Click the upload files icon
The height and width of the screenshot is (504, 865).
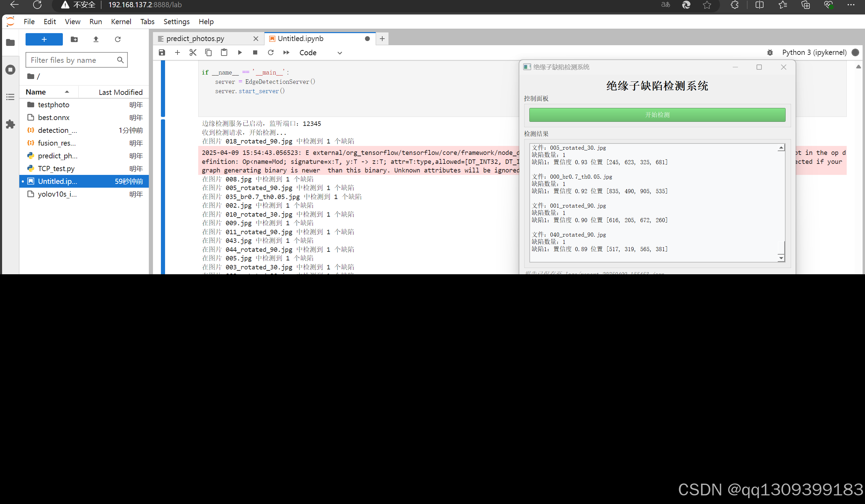point(96,39)
